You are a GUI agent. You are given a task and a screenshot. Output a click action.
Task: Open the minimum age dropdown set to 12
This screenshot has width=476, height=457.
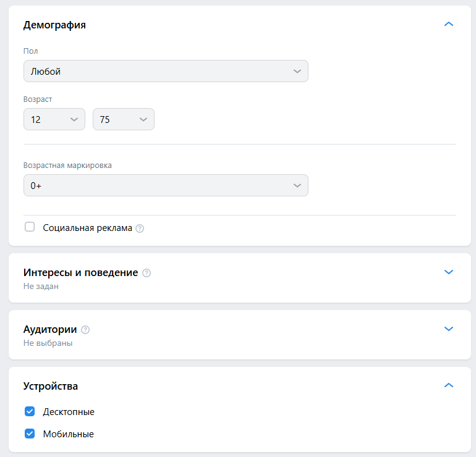click(54, 119)
